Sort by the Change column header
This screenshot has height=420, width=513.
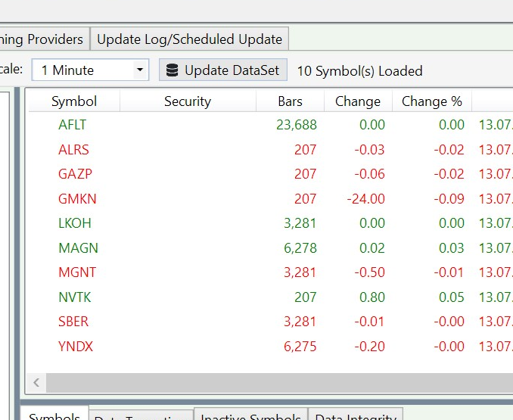[358, 101]
